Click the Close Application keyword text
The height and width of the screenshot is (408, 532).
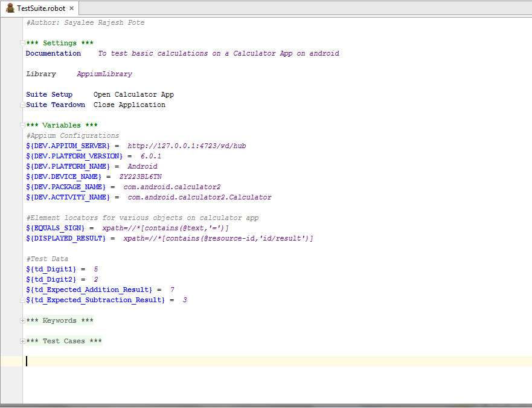tap(129, 105)
